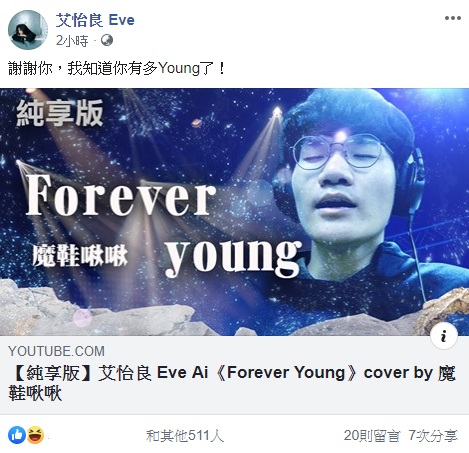Open the three-dot post options menu
This screenshot has height=453, width=469.
pos(453,18)
